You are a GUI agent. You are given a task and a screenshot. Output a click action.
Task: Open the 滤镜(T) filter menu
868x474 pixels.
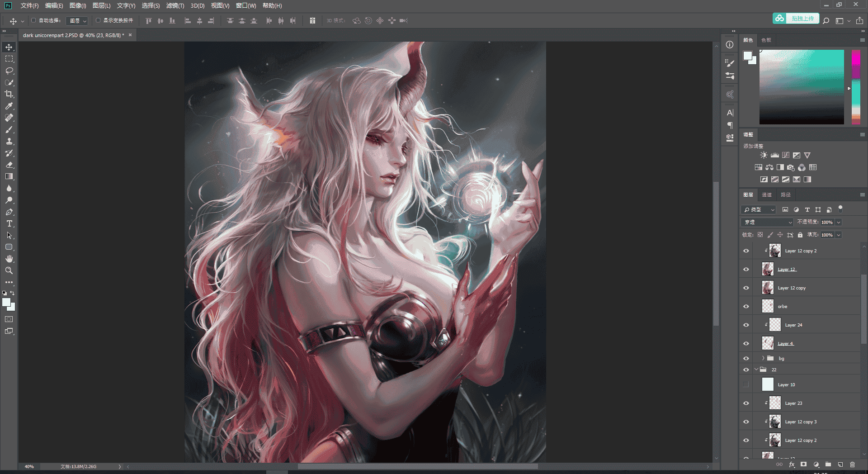175,6
